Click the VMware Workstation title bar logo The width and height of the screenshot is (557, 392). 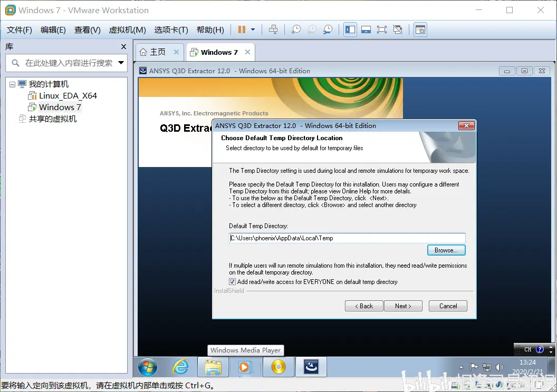coord(11,10)
